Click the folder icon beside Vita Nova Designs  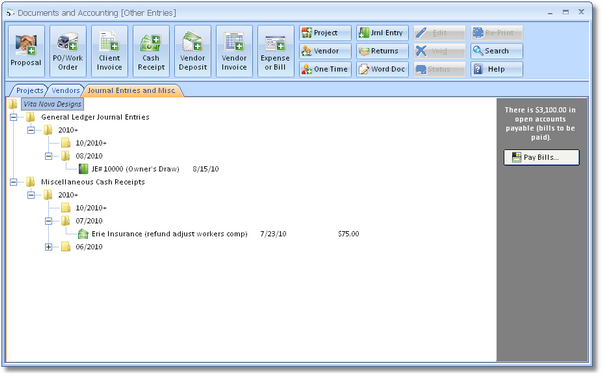(x=13, y=104)
